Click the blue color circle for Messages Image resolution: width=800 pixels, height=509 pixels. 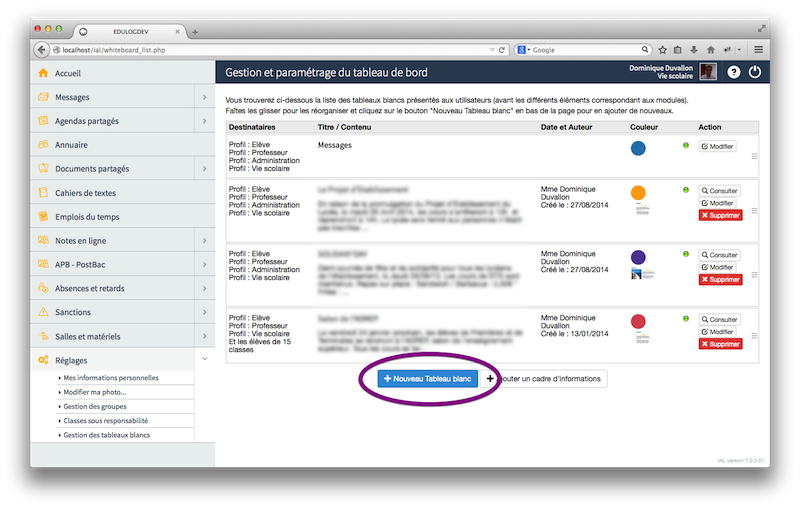[x=638, y=148]
